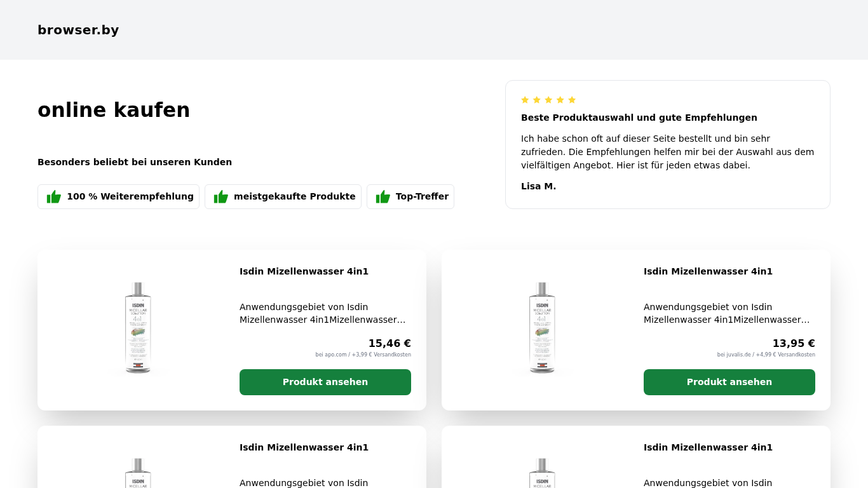Click the bei juvalis.de shipping info text
The height and width of the screenshot is (488, 868).
[766, 355]
